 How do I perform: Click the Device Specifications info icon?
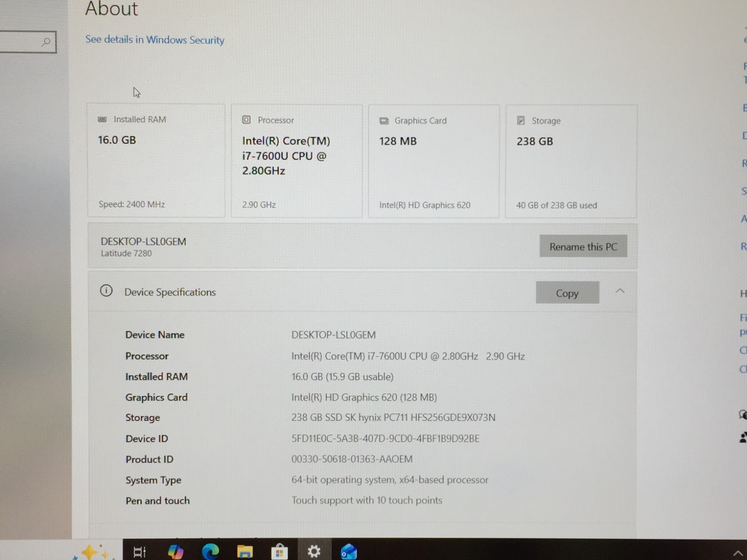pyautogui.click(x=106, y=291)
